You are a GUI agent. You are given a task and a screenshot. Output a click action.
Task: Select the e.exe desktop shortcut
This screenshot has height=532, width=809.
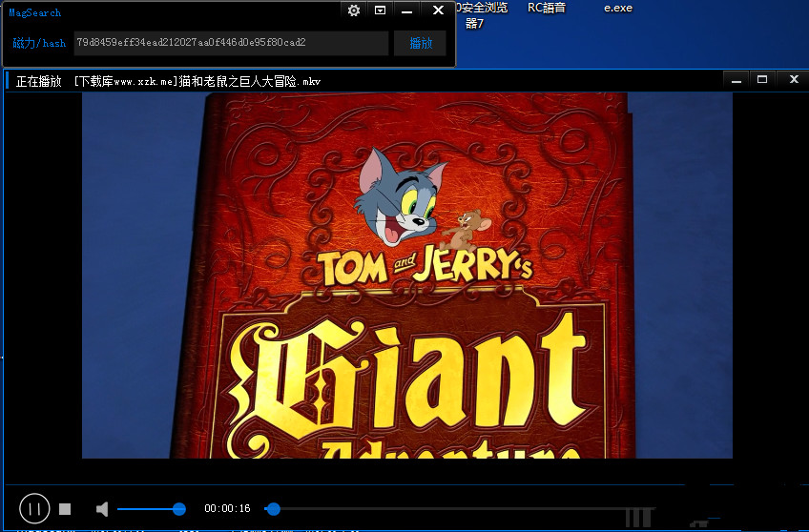[618, 8]
